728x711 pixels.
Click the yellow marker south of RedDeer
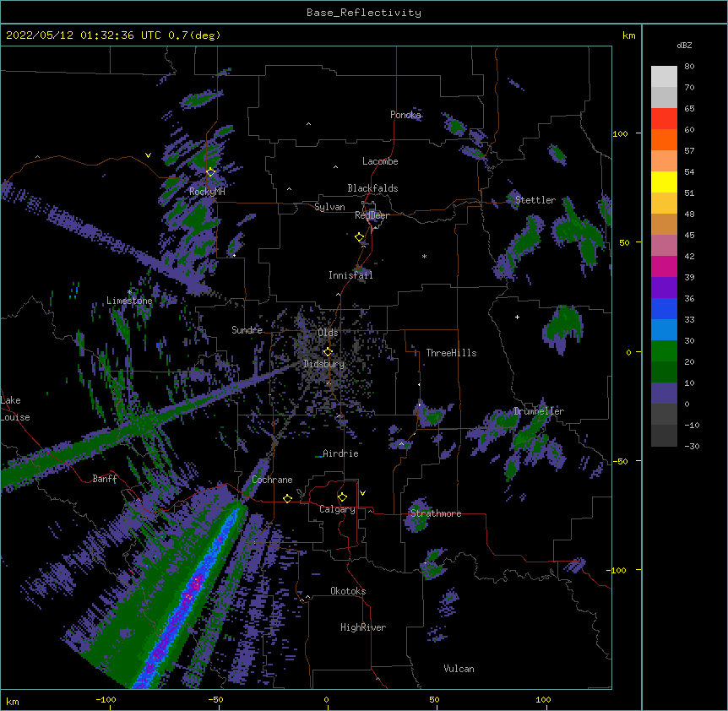point(360,237)
